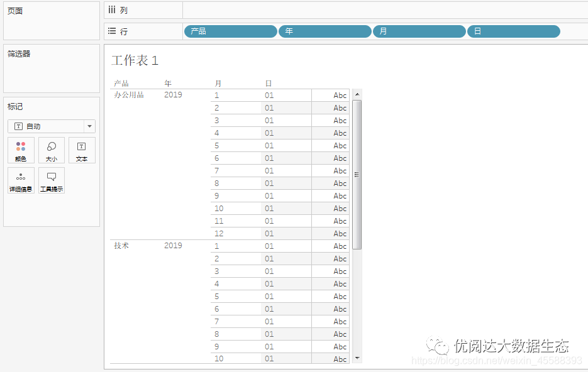
Task: Select month 5 under 技术
Action: point(217,297)
